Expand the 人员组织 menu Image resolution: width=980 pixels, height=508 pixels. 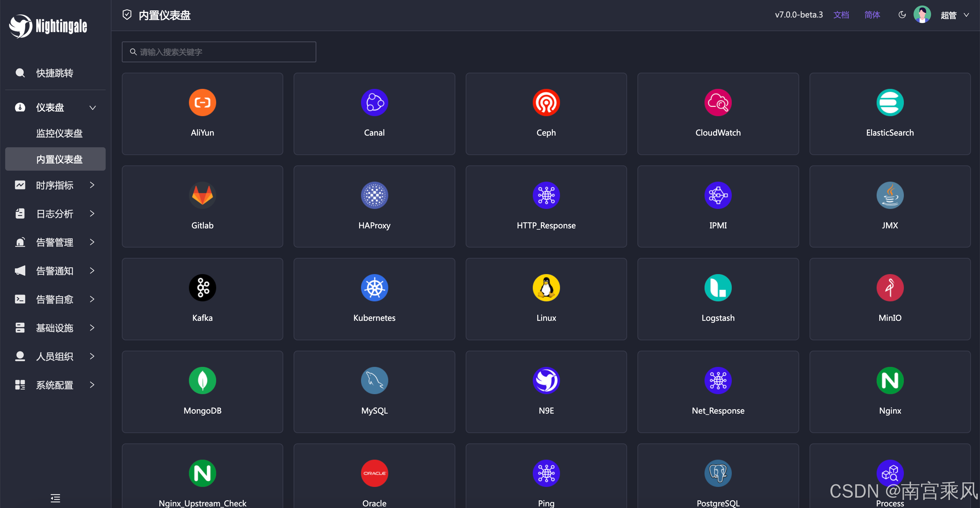pos(55,357)
